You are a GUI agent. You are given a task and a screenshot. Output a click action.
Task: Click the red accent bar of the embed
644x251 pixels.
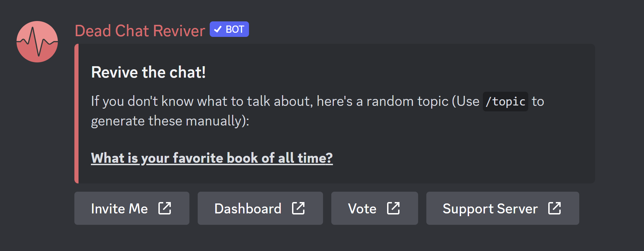coord(77,114)
